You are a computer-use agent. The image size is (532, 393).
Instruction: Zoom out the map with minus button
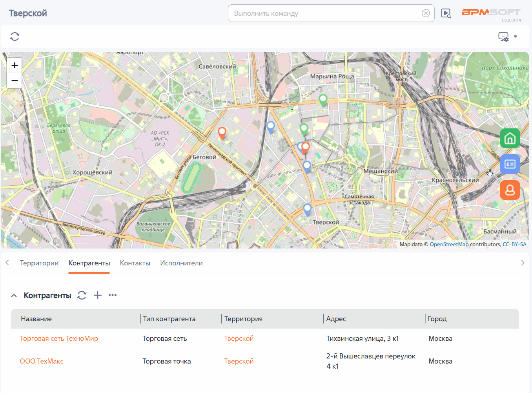(x=15, y=80)
